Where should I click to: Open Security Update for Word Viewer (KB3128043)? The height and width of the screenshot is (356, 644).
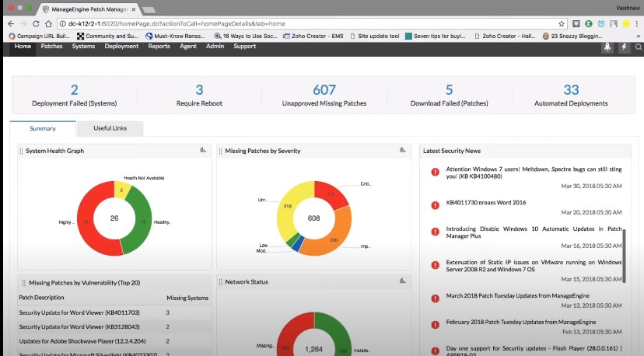click(79, 326)
